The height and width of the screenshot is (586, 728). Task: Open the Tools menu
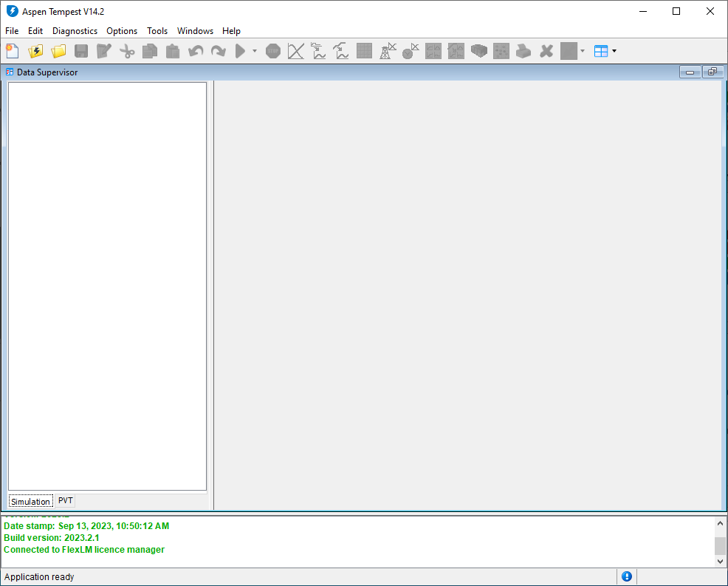point(157,31)
